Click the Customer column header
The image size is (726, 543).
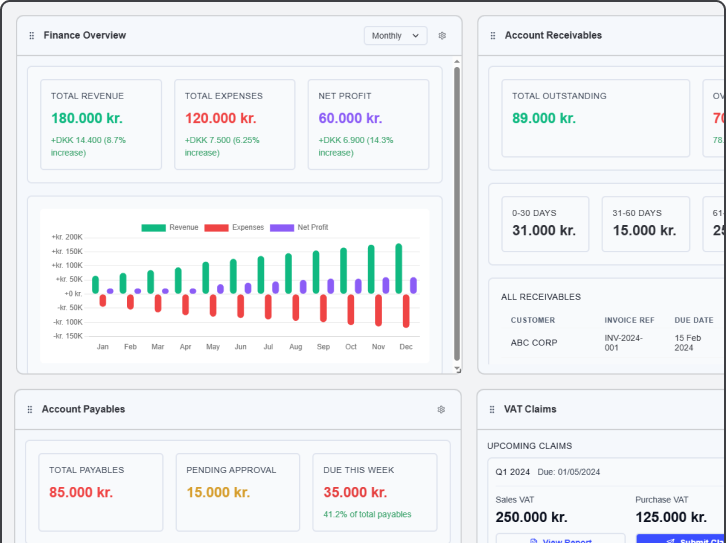click(x=532, y=320)
